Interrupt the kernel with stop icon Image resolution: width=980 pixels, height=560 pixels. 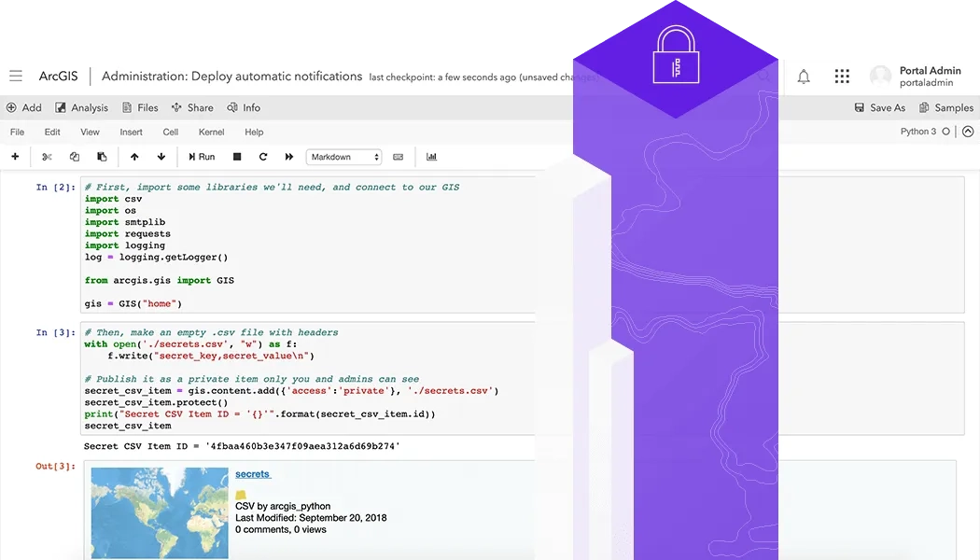coord(237,157)
